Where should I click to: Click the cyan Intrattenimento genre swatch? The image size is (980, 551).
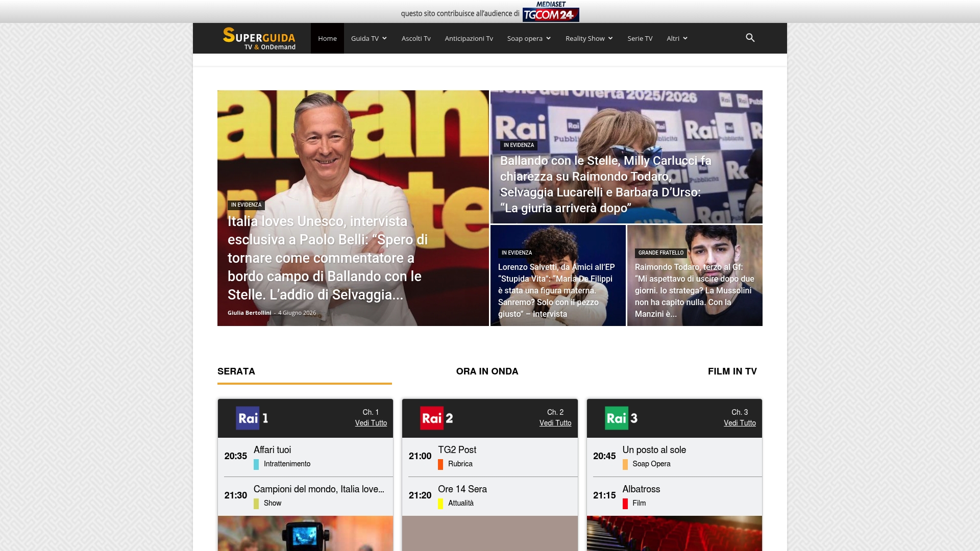pos(256,464)
